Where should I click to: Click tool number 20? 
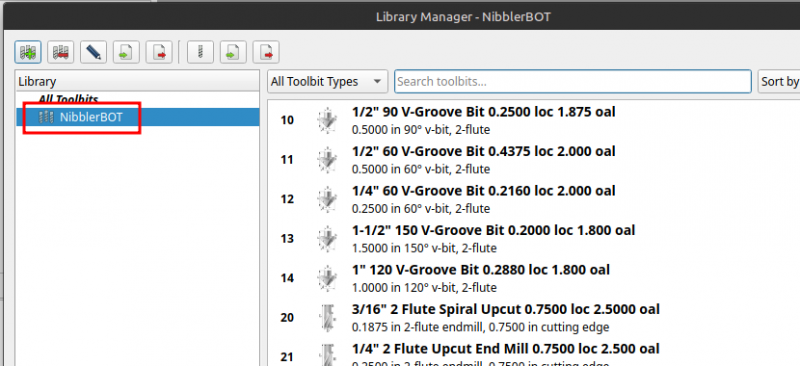(287, 318)
